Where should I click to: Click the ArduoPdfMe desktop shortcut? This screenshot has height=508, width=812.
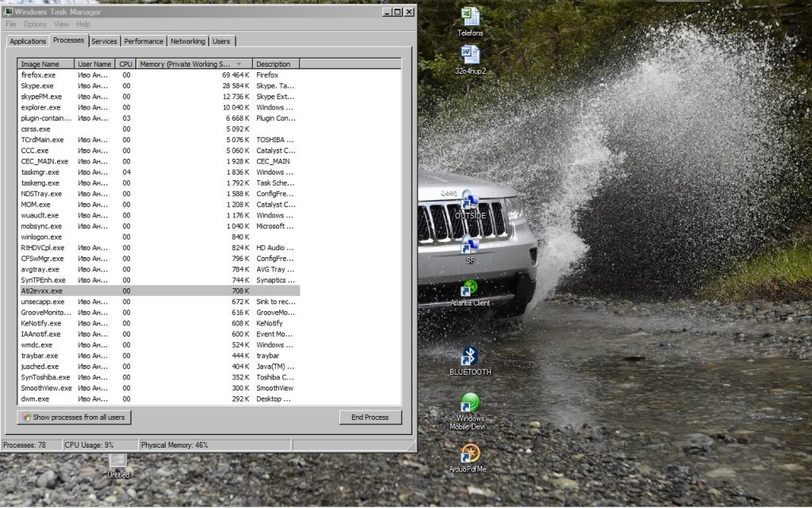469,453
